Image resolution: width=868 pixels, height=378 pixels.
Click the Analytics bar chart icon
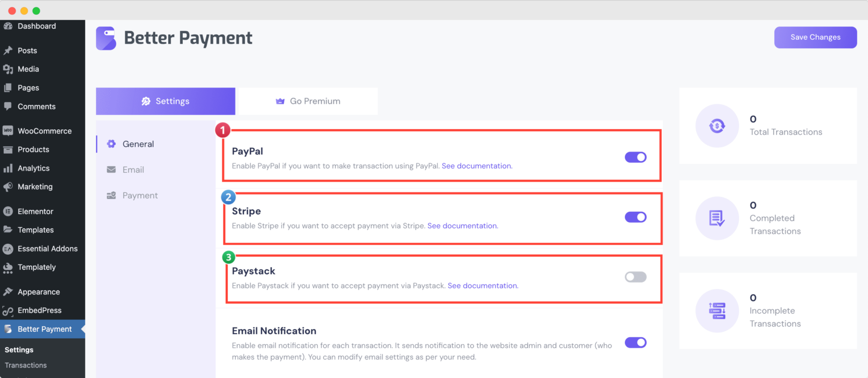point(8,168)
